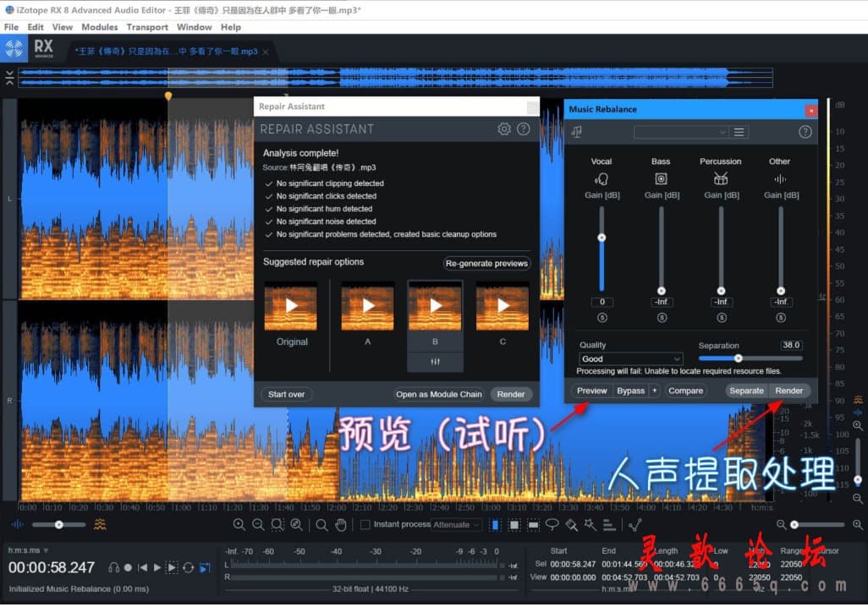Open Repair Assistant help icon
This screenshot has height=607, width=868.
(x=523, y=129)
